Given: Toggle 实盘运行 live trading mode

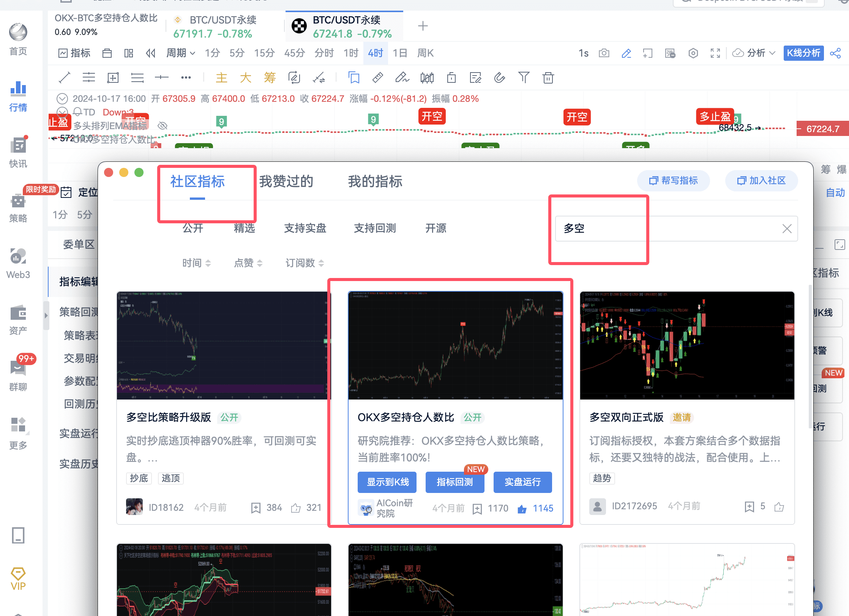Looking at the screenshot, I should [523, 481].
